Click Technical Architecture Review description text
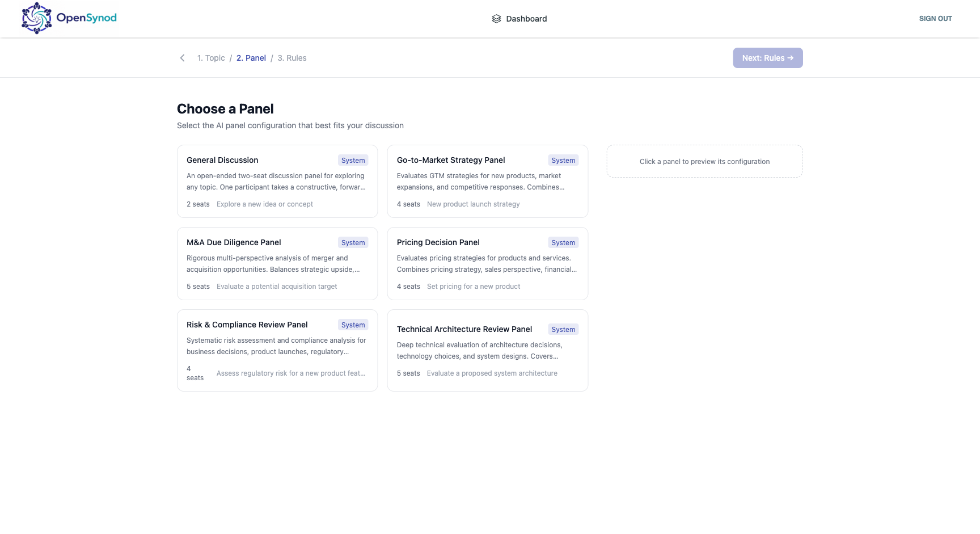Screen dimensions: 980x534 tap(480, 351)
